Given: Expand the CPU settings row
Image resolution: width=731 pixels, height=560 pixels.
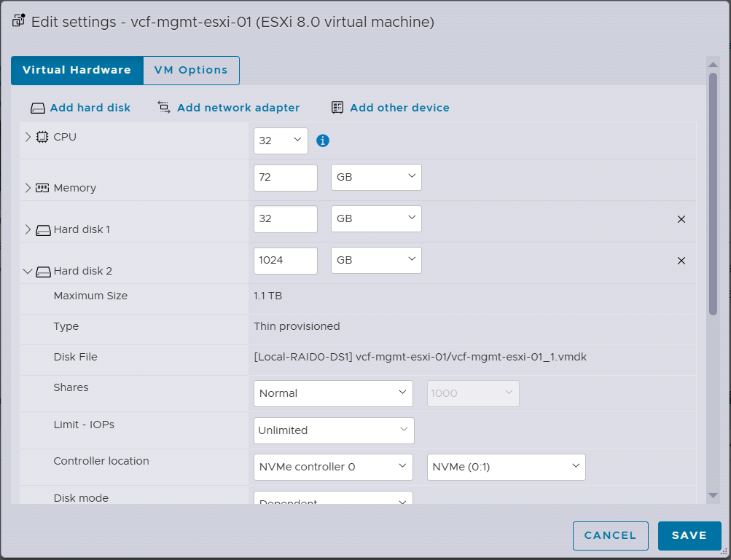Looking at the screenshot, I should 28,137.
